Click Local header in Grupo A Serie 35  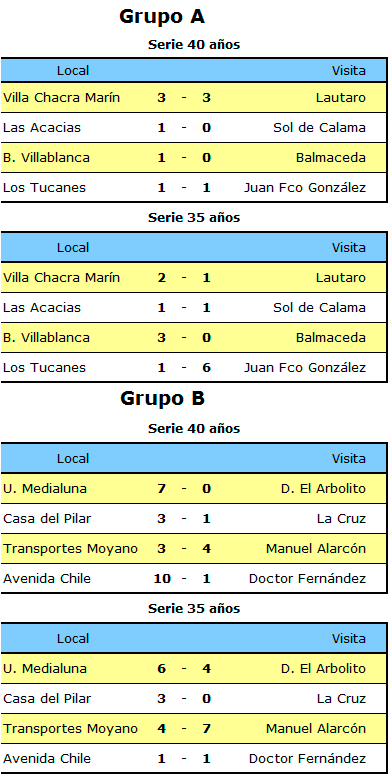pos(73,247)
